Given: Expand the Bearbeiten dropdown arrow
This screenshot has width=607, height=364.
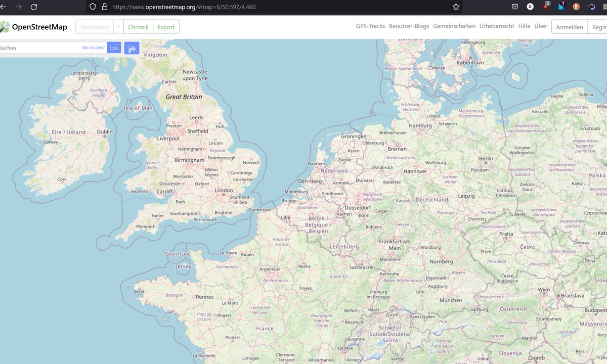Looking at the screenshot, I should tap(118, 27).
